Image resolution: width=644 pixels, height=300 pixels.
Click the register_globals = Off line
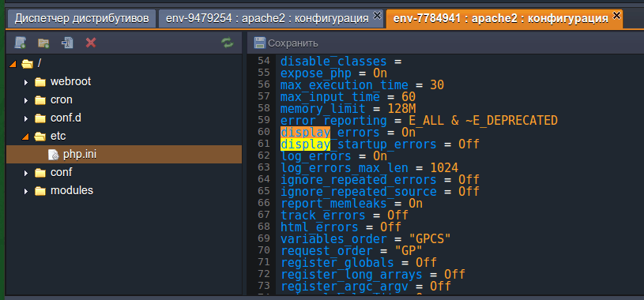click(359, 263)
